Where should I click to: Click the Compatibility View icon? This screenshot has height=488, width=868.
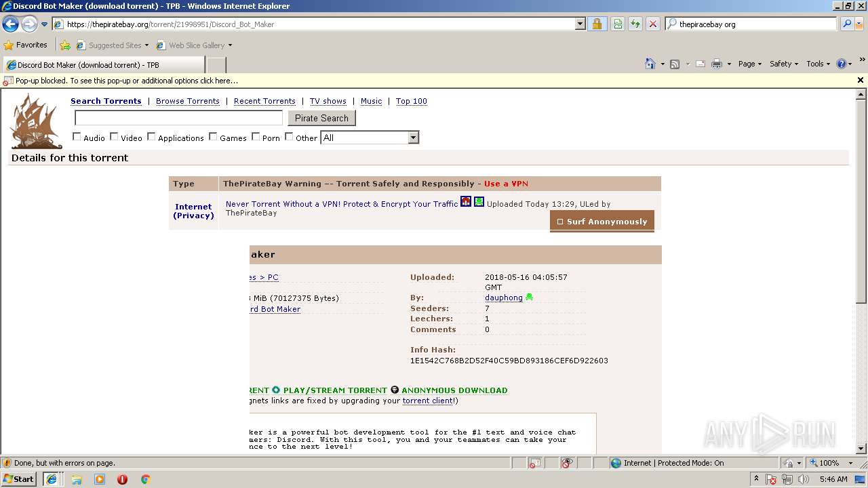[618, 24]
